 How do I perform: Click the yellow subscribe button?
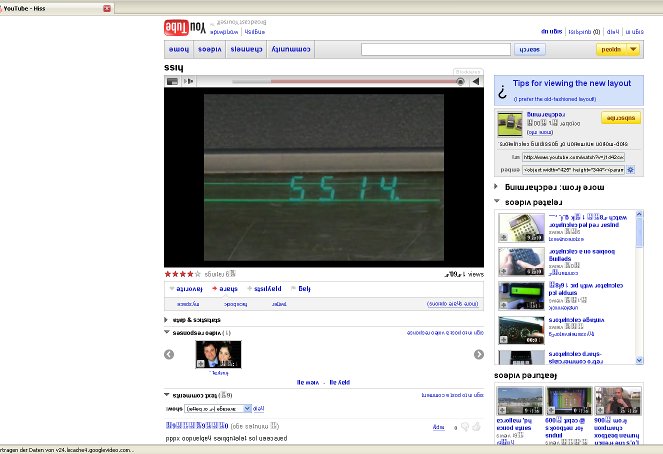point(619,118)
